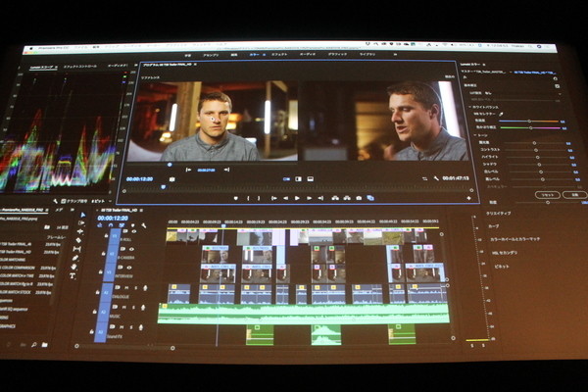This screenshot has width=588, height=392.
Task: Collapse the トーン section
Action: (474, 135)
